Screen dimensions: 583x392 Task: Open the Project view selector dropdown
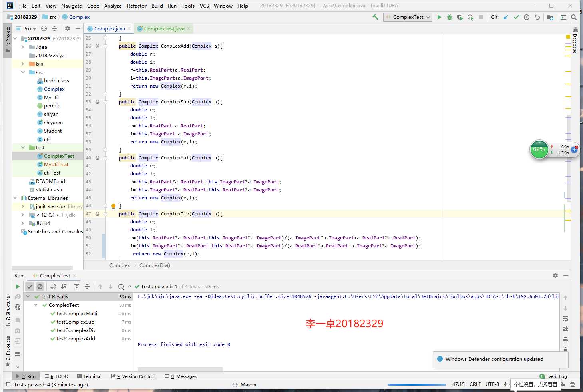(26, 28)
